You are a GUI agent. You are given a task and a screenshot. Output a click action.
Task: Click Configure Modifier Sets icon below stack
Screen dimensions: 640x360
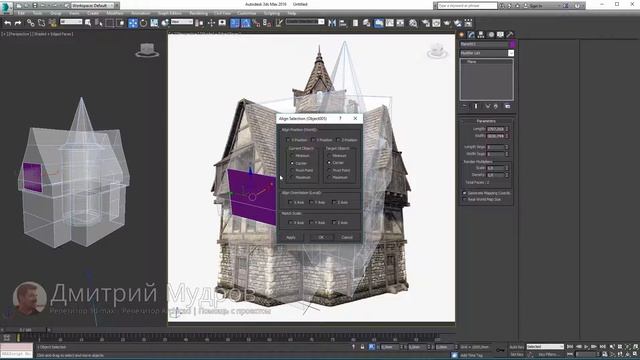tap(507, 106)
